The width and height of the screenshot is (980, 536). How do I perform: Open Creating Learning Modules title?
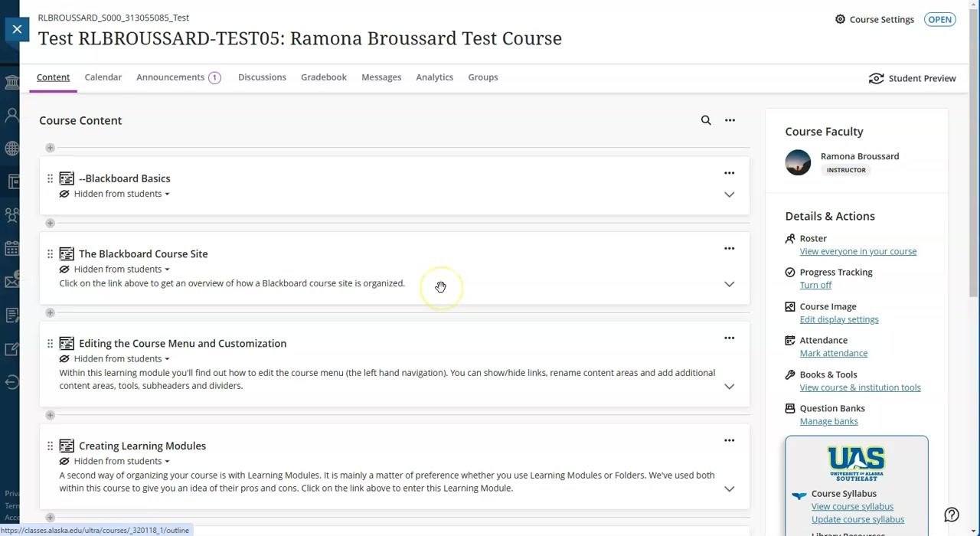click(142, 446)
